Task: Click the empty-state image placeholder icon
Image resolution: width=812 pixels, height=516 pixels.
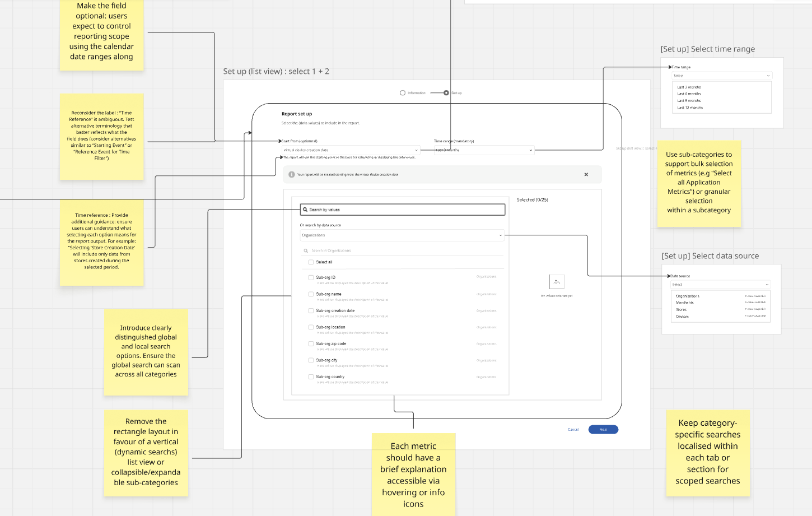Action: pyautogui.click(x=557, y=282)
